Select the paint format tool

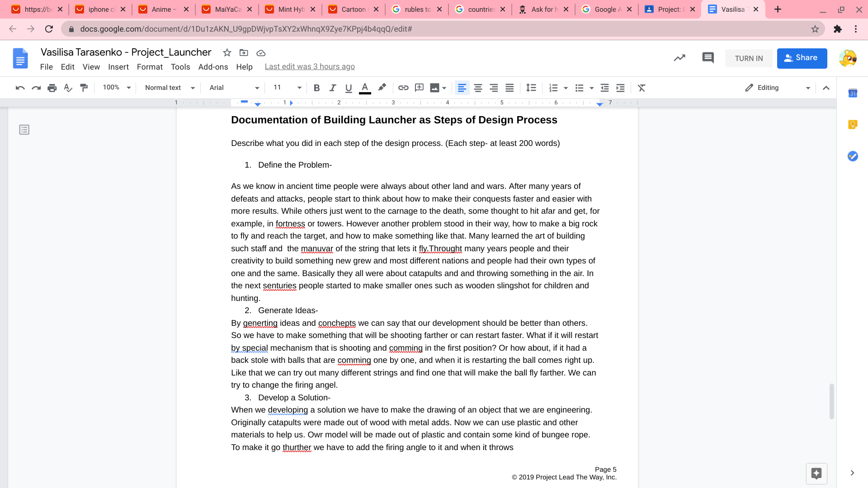[84, 88]
